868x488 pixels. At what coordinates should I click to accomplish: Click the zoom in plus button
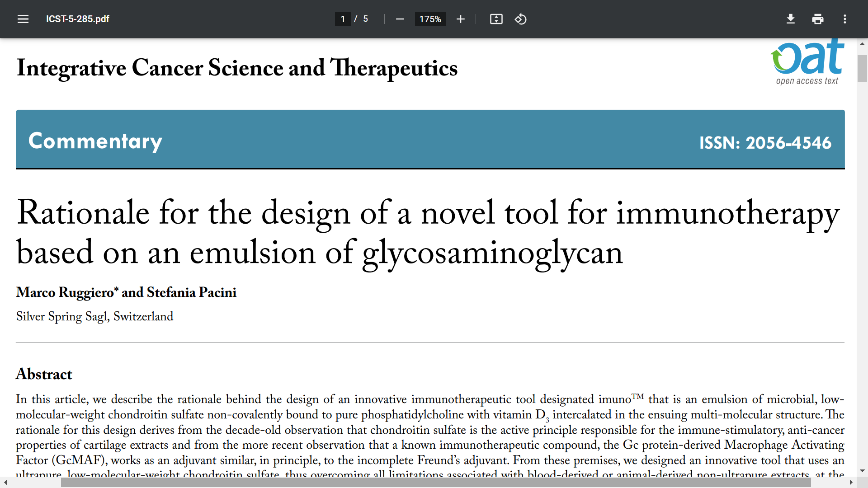[460, 19]
